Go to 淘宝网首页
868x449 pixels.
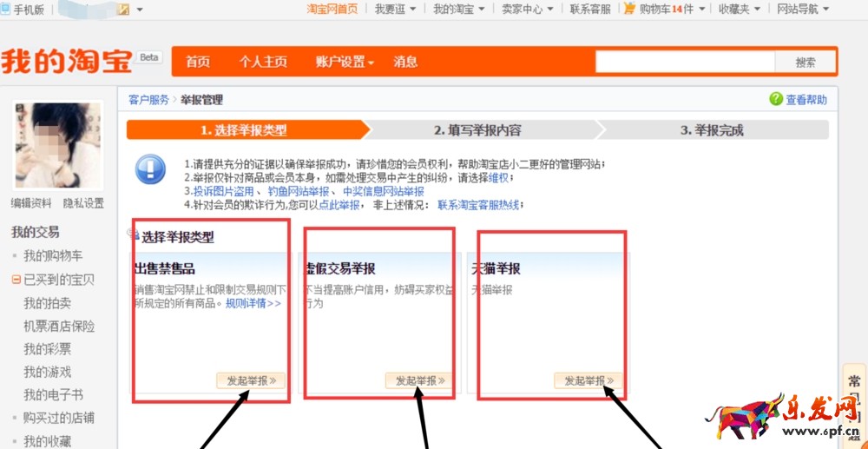[332, 9]
